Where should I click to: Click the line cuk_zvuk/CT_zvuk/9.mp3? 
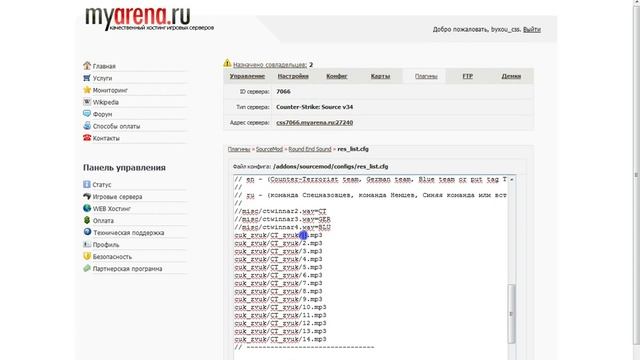point(278,299)
